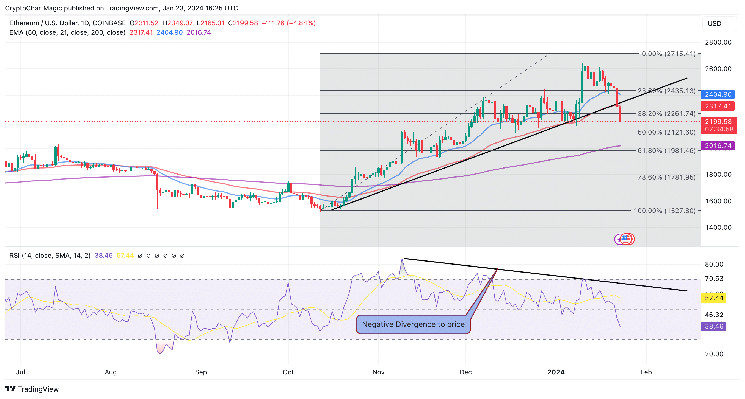Click the 1400.00 price axis label
745x399 pixels.
(717, 227)
